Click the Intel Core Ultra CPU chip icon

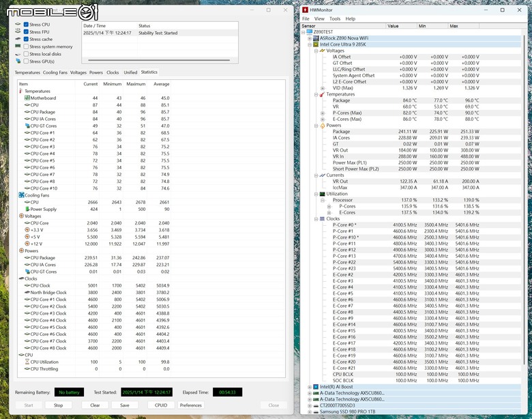316,44
